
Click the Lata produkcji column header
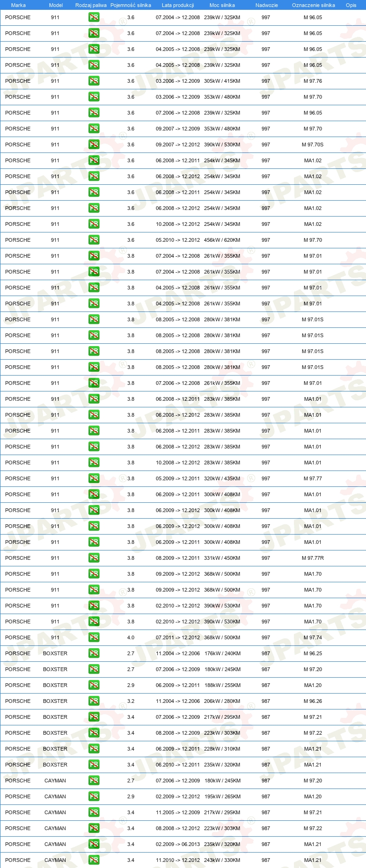178,5
